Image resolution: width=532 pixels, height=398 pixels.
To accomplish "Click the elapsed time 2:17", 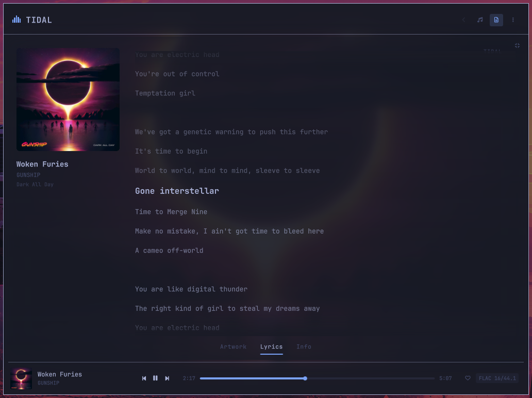I will (x=189, y=378).
